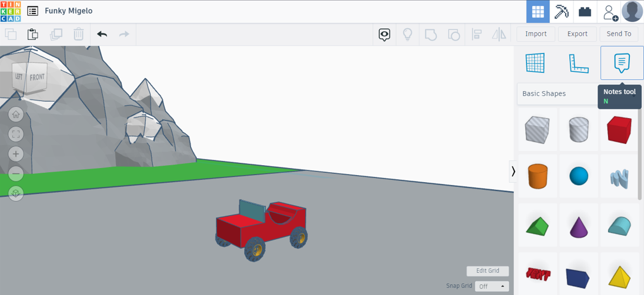Click the Mirror tool icon

pyautogui.click(x=499, y=35)
